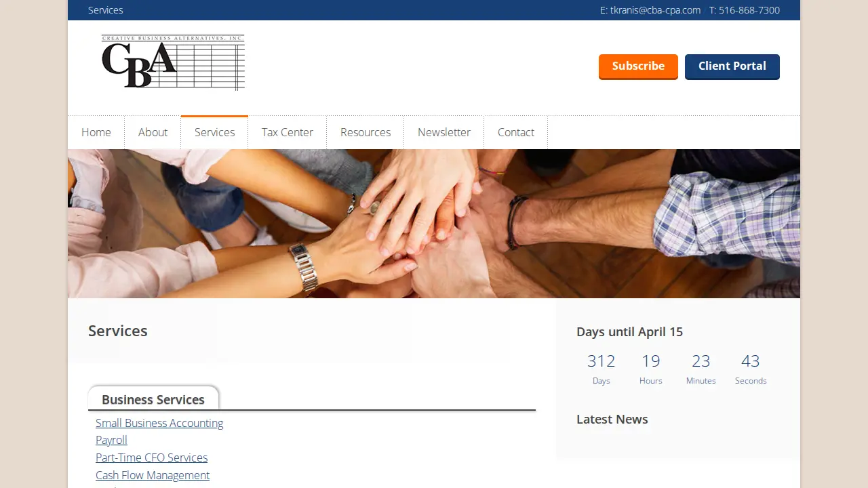The width and height of the screenshot is (868, 488).
Task: Open the Home menu item
Action: [x=96, y=132]
